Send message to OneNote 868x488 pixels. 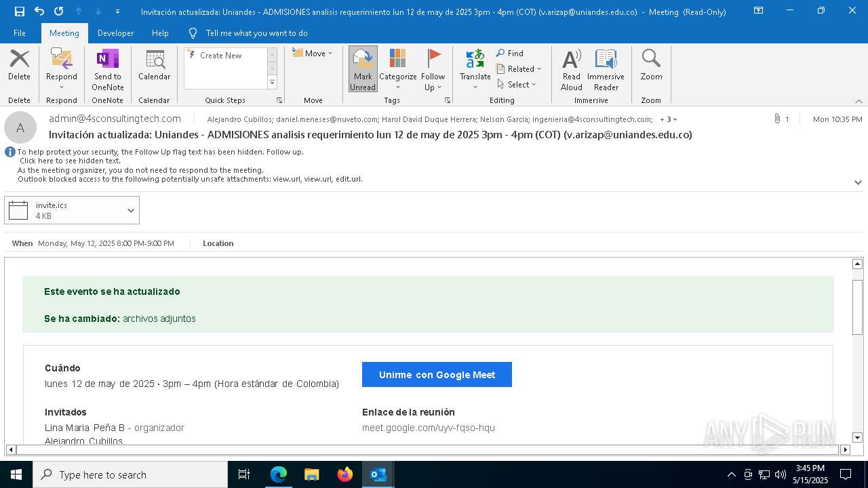click(108, 70)
